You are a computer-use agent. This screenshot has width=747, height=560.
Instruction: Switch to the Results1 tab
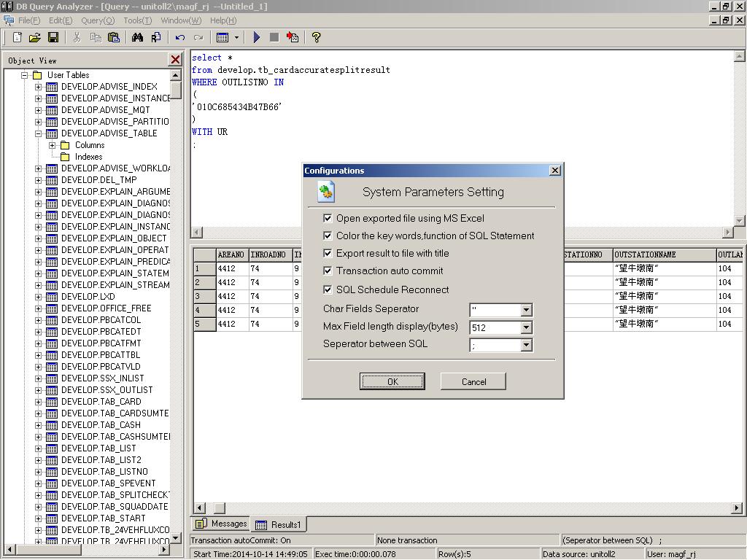(279, 524)
